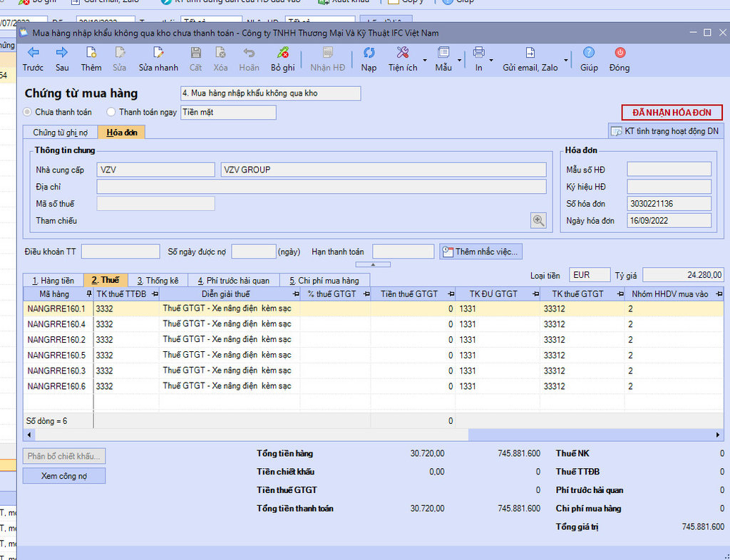Click the Sửa nhanh quick edit icon
The width and height of the screenshot is (730, 560).
click(158, 53)
